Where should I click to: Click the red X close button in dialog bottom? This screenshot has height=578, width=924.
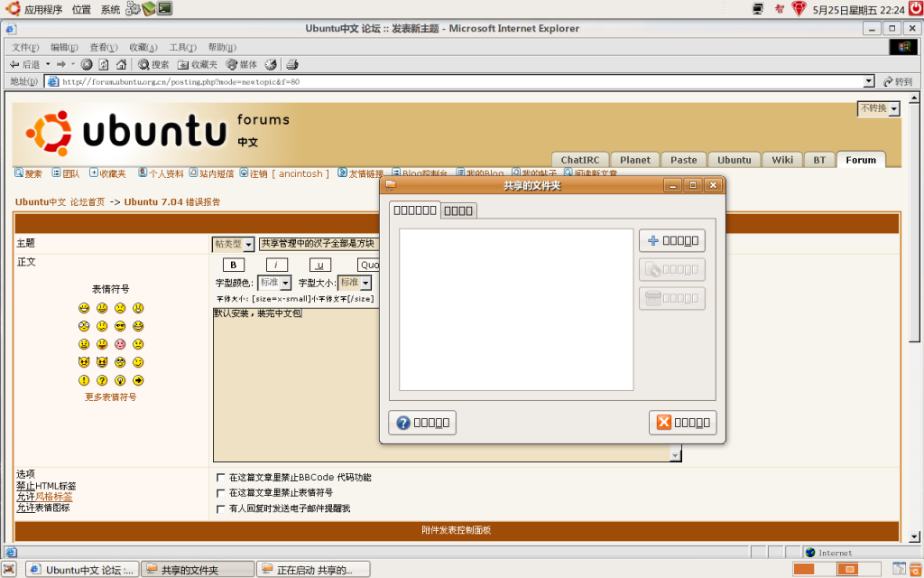pos(682,423)
